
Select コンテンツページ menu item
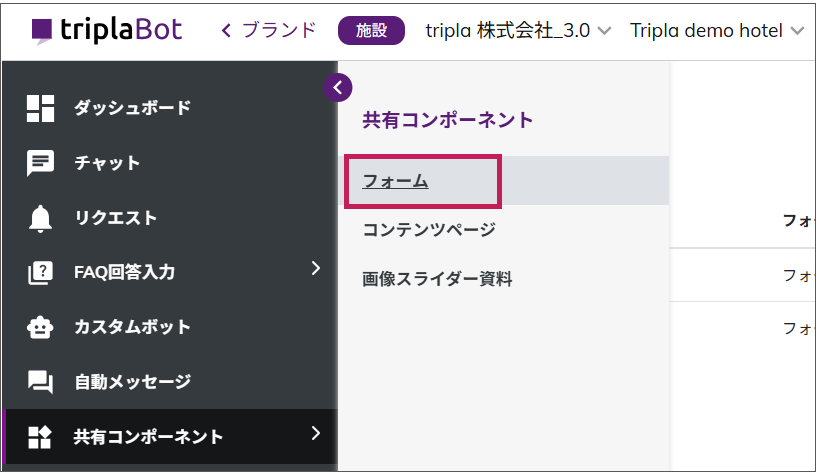pyautogui.click(x=428, y=230)
